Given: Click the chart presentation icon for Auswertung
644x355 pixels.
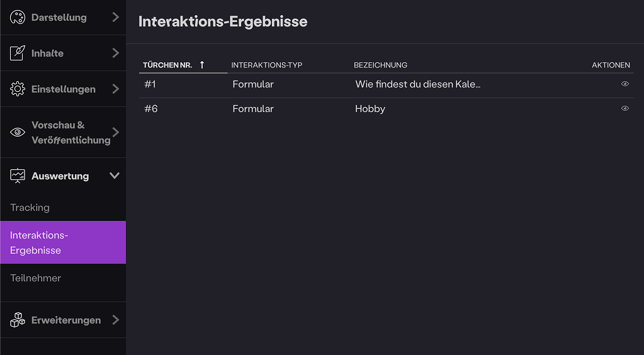Looking at the screenshot, I should click(x=18, y=176).
